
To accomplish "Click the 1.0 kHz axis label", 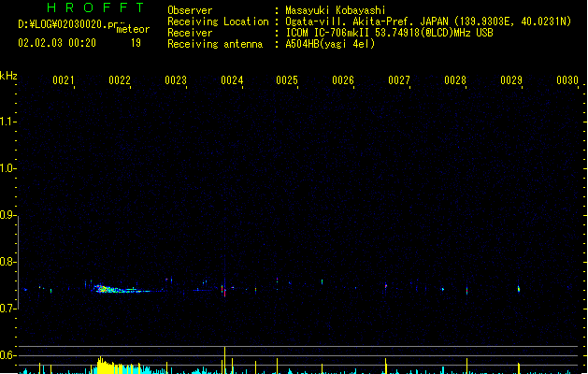I will 7,168.
